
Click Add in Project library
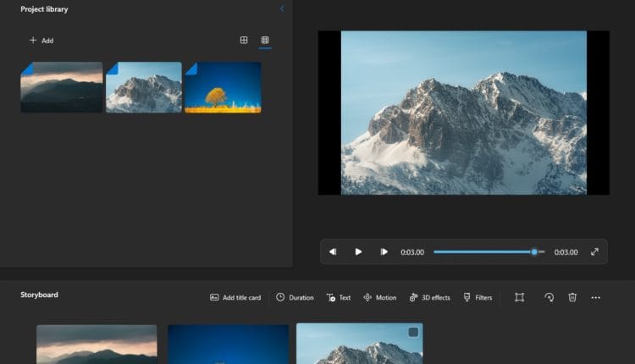(x=41, y=40)
